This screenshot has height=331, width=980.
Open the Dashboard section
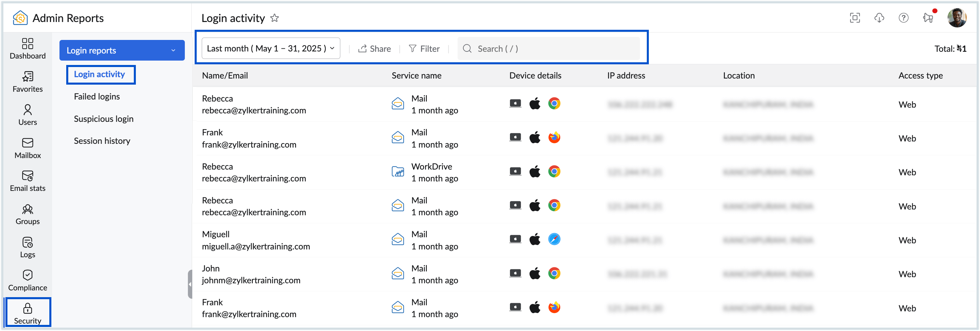pyautogui.click(x=27, y=49)
